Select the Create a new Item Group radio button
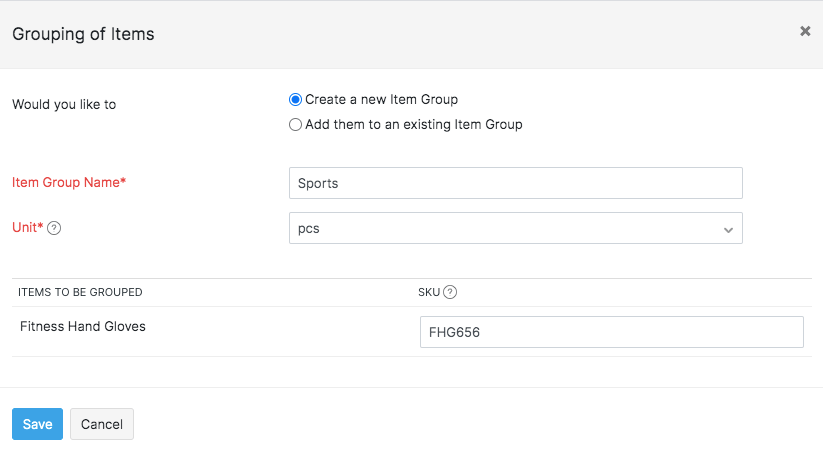The height and width of the screenshot is (454, 823). click(x=295, y=100)
